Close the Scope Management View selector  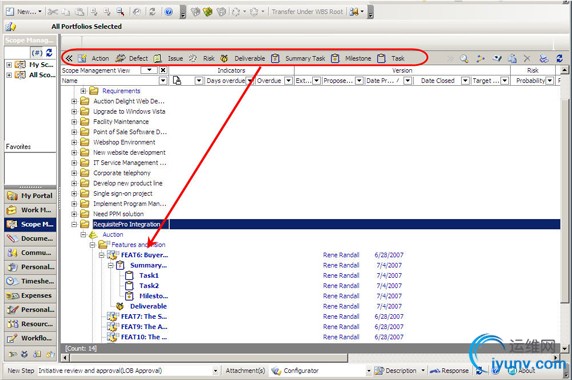pos(163,70)
